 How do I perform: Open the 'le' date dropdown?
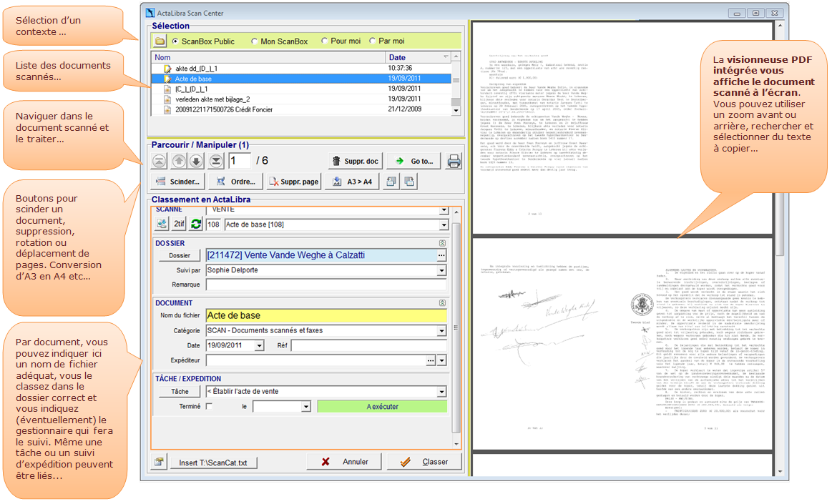click(305, 407)
